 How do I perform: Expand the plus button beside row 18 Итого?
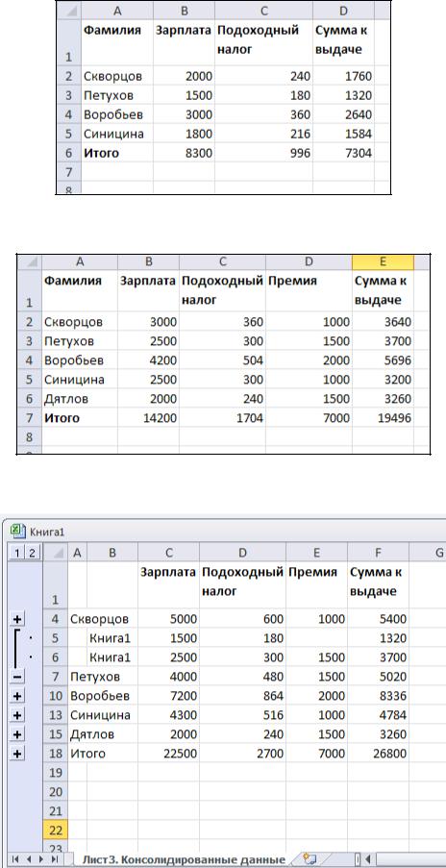tap(17, 754)
